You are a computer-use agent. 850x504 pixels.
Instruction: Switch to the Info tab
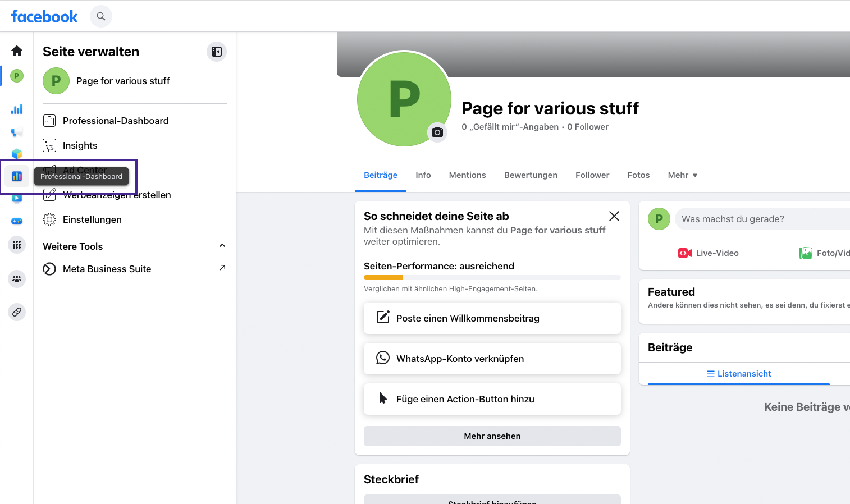[x=423, y=175]
